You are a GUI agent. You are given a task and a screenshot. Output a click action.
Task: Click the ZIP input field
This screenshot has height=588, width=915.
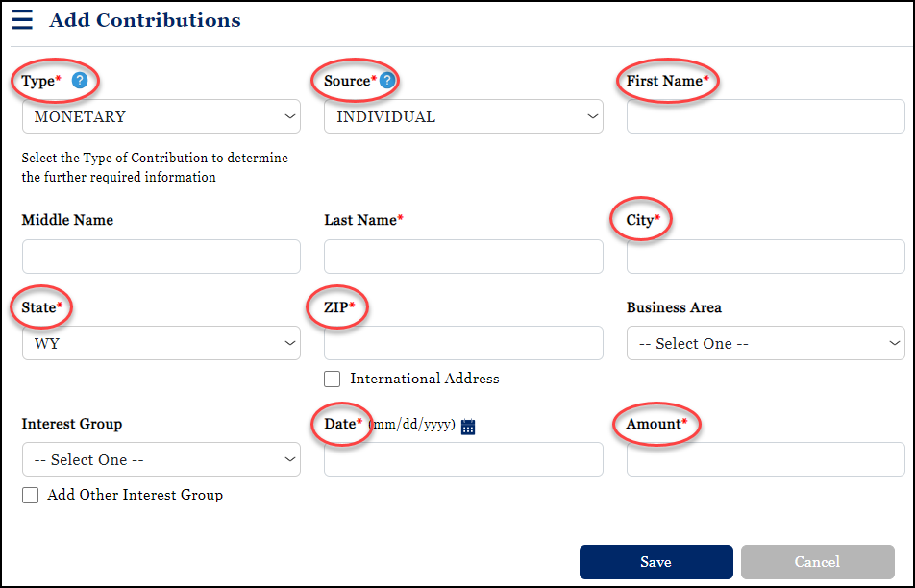463,343
